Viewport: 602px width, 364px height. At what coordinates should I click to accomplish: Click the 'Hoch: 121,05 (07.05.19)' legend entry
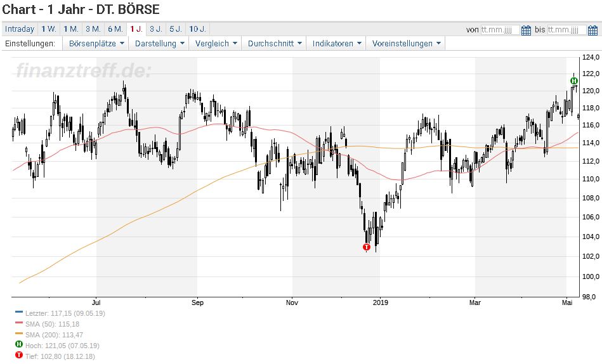pos(62,346)
